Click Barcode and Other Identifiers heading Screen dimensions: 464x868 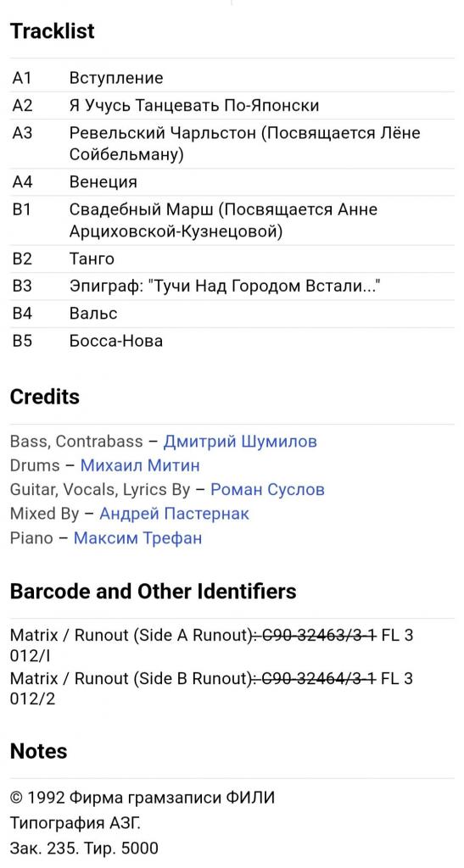click(154, 591)
